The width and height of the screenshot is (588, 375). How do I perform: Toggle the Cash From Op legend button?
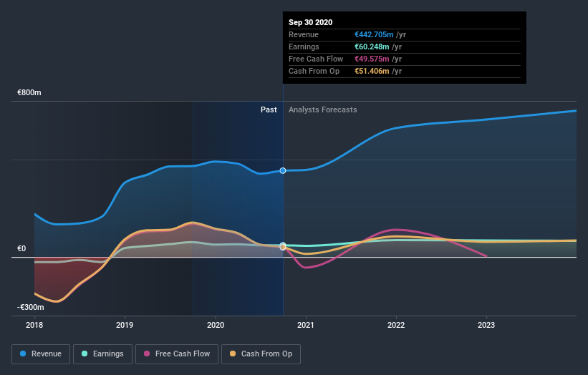[x=261, y=354]
